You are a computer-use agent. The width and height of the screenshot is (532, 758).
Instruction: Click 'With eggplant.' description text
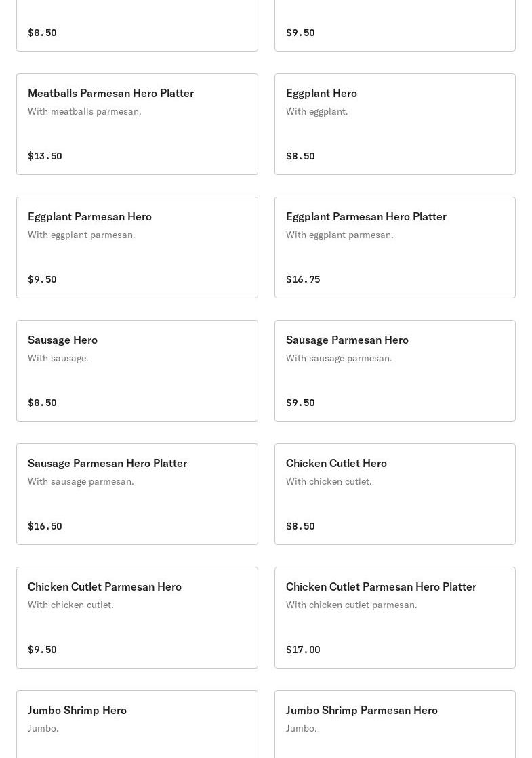(x=316, y=111)
